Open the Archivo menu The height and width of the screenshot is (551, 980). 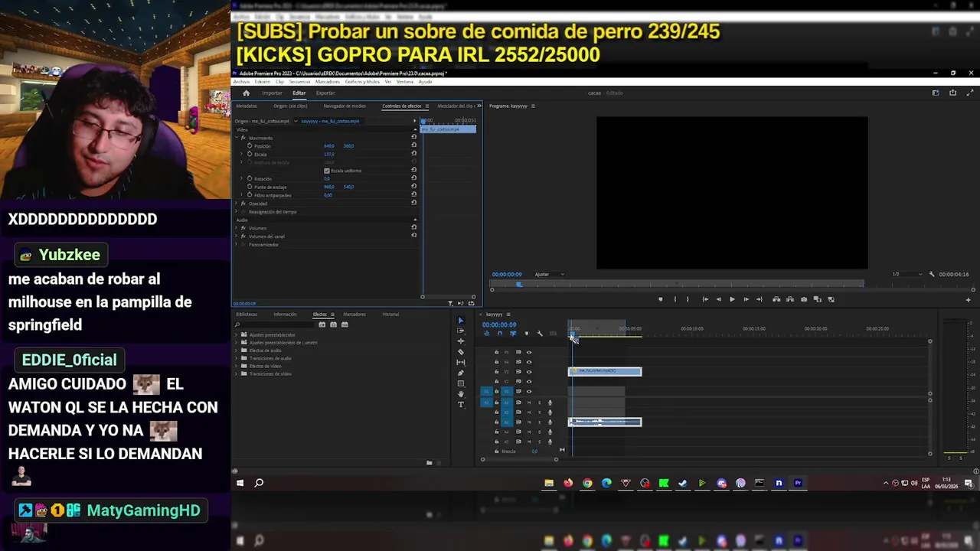pos(241,81)
